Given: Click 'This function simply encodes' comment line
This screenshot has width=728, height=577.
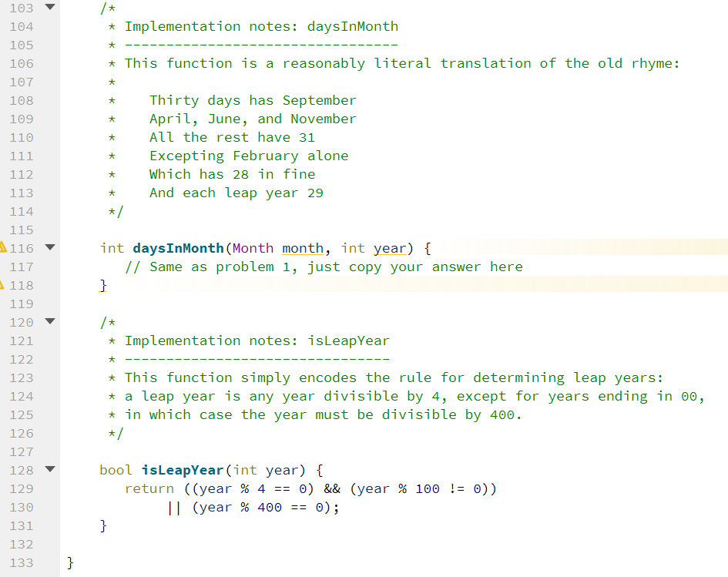Looking at the screenshot, I should tap(394, 377).
